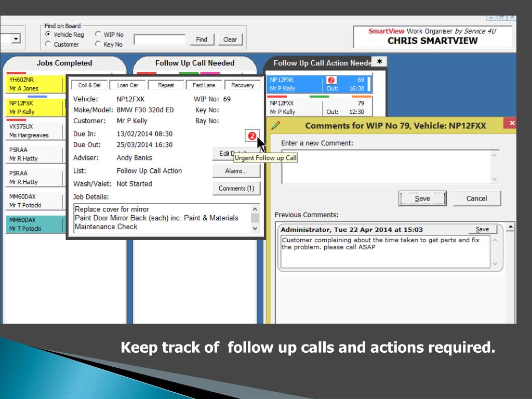Click the large Save button for new comment
Viewport: 532px width, 399px height.
(x=422, y=198)
